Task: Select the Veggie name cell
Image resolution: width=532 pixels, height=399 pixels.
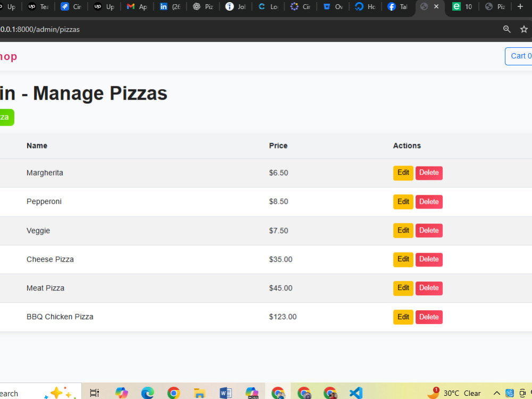Action: [38, 231]
